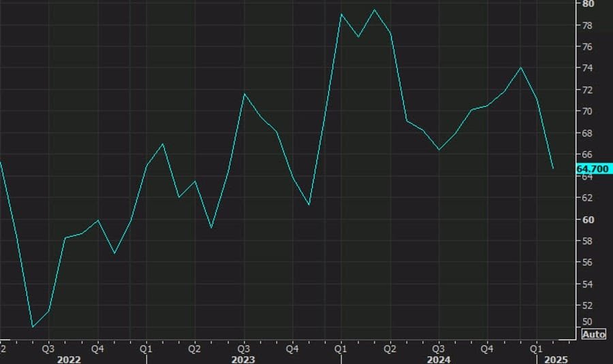The width and height of the screenshot is (613, 364).
Task: Click the 80 mark on price axis
Action: 588,4
